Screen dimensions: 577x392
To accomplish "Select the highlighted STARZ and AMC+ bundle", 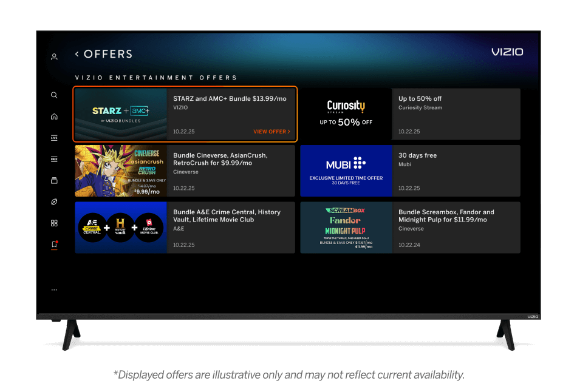I will click(185, 113).
